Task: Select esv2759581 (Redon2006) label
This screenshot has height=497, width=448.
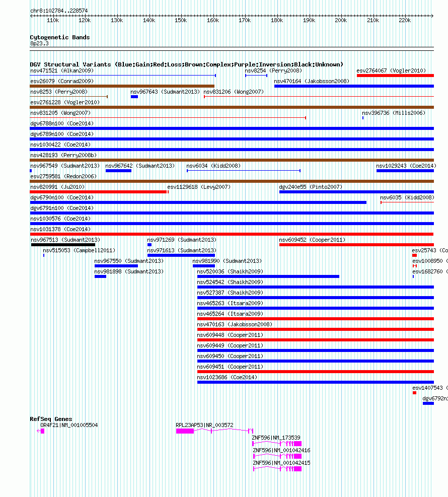Action: pos(63,177)
